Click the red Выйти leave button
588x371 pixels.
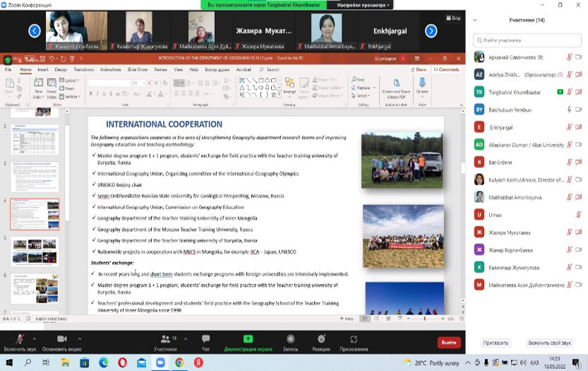448,342
